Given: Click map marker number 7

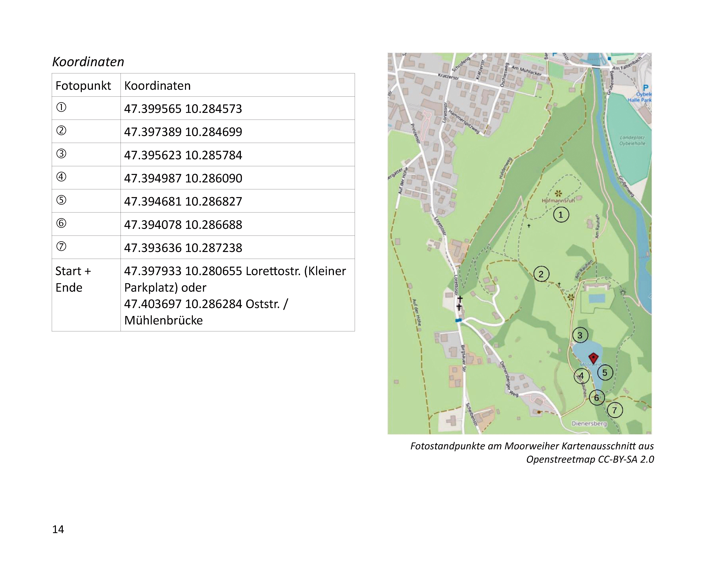Looking at the screenshot, I should (615, 410).
